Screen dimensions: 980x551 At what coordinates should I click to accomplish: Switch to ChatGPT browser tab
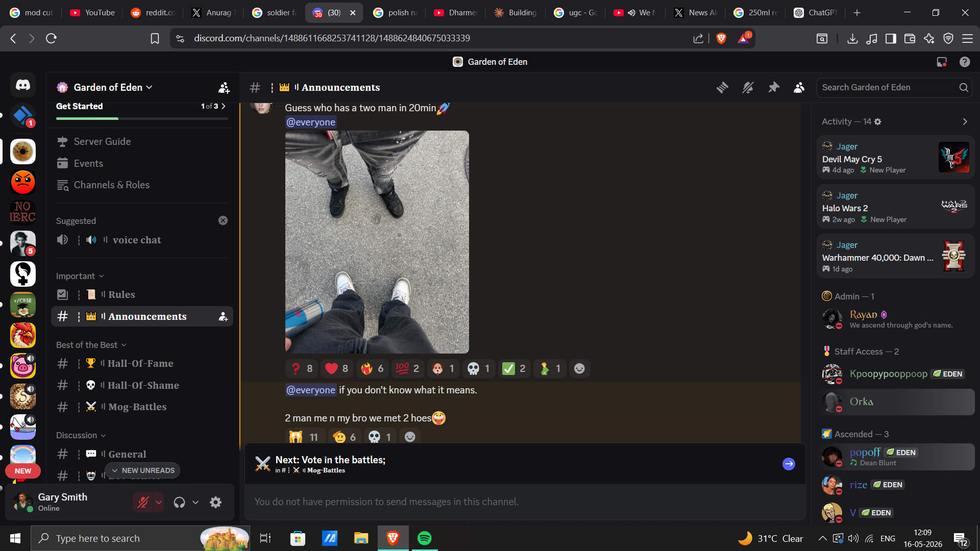[816, 13]
